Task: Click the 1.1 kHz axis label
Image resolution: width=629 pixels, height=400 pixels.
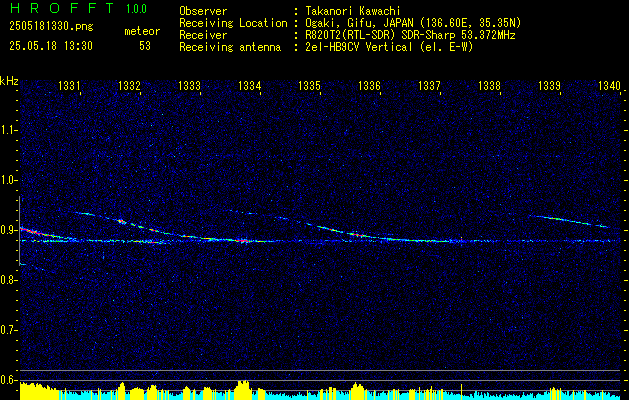Action: [8, 130]
